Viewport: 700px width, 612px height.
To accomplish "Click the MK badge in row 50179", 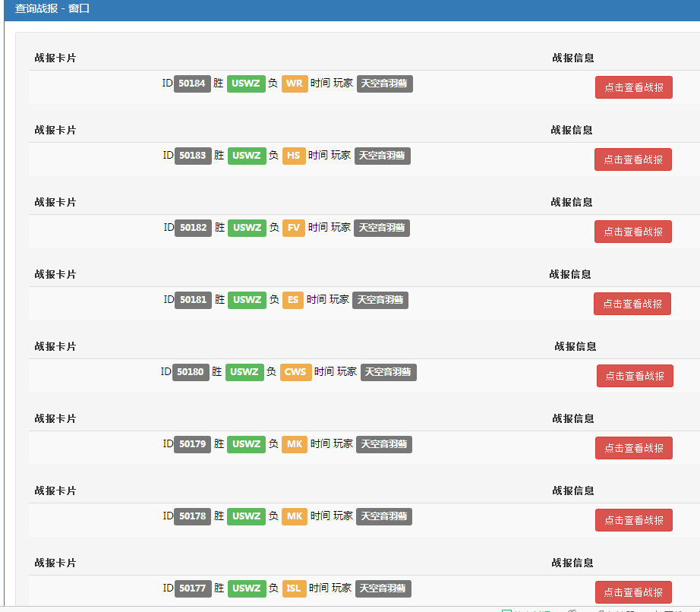I will tap(295, 444).
